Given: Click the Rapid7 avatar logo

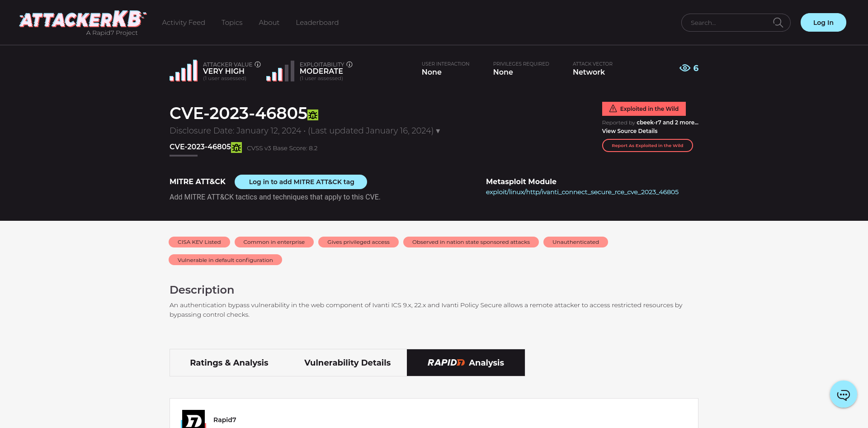Looking at the screenshot, I should 193,419.
